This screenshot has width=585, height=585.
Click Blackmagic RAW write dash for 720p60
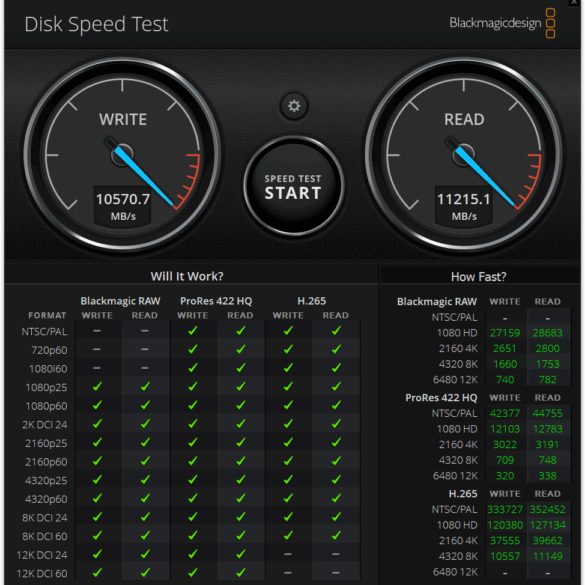point(97,350)
